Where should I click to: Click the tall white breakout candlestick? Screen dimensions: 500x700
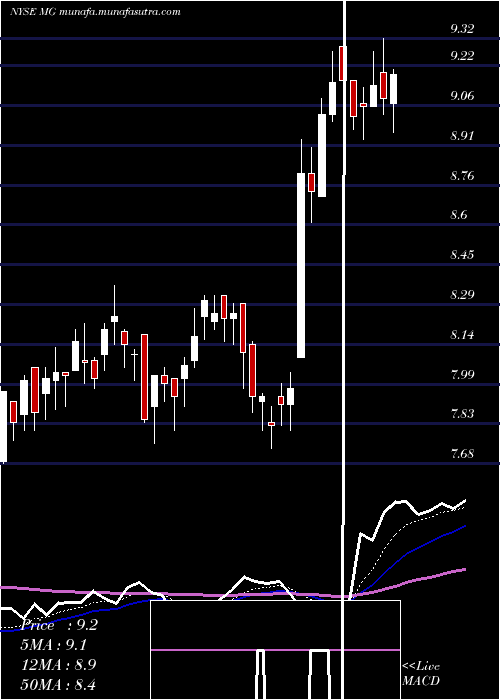pos(301,266)
